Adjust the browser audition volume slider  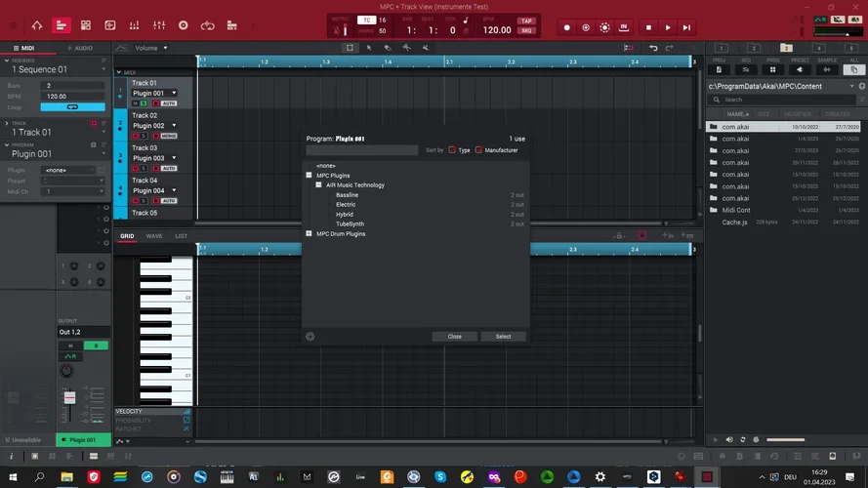pyautogui.click(x=786, y=440)
